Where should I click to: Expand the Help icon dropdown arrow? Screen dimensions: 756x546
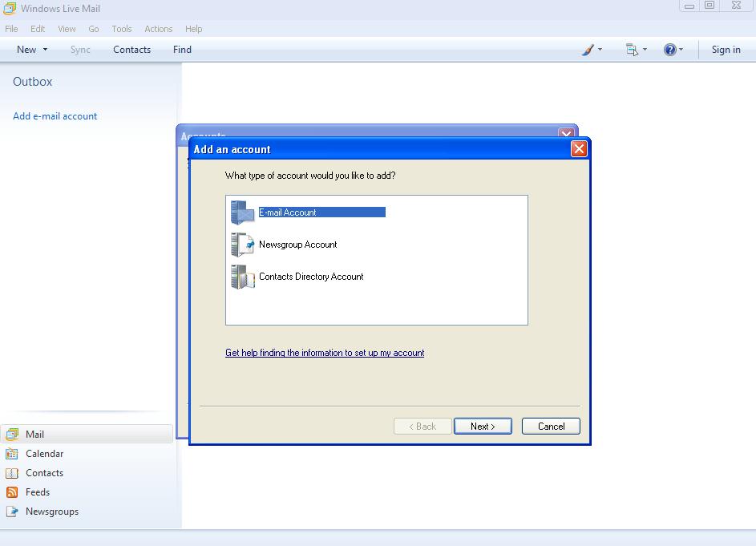click(x=681, y=49)
